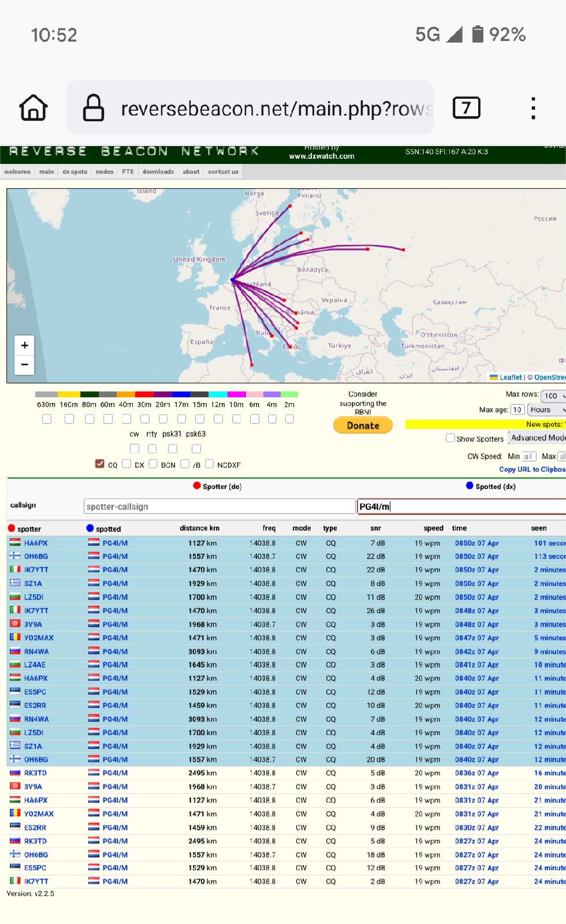Open PG4I/M link in LZ4AE row
Viewport: 566px width, 924px height.
115,665
